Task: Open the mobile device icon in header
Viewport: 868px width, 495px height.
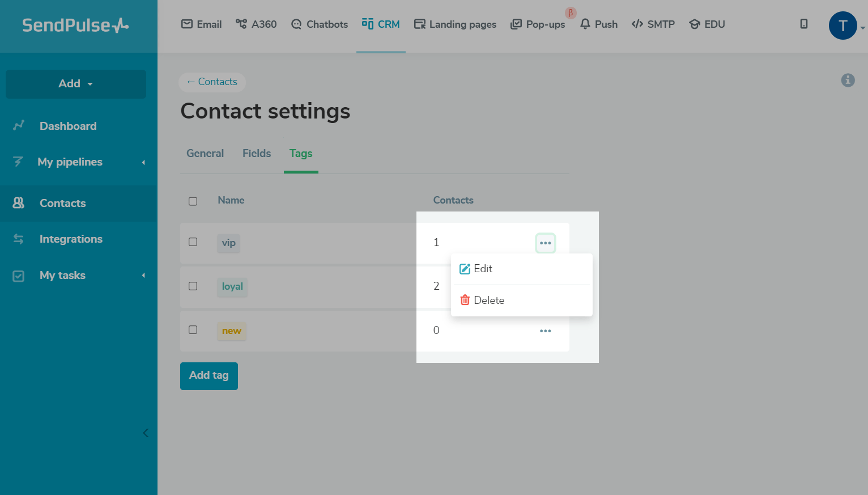Action: (x=803, y=24)
